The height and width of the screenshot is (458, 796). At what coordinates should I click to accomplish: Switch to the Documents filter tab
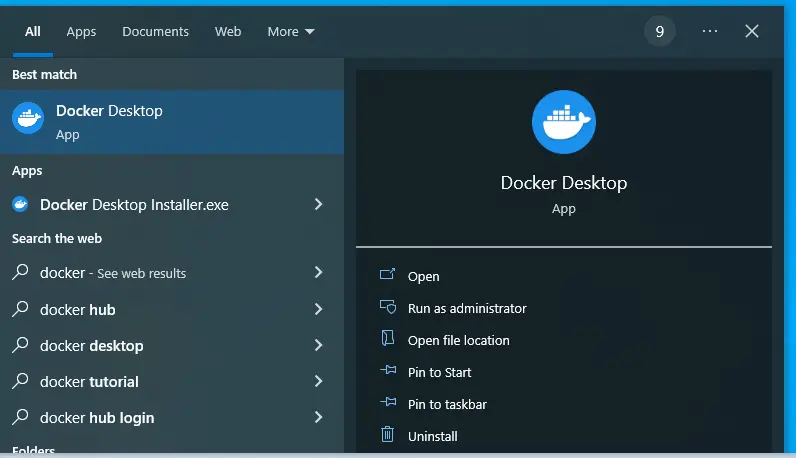coord(155,31)
